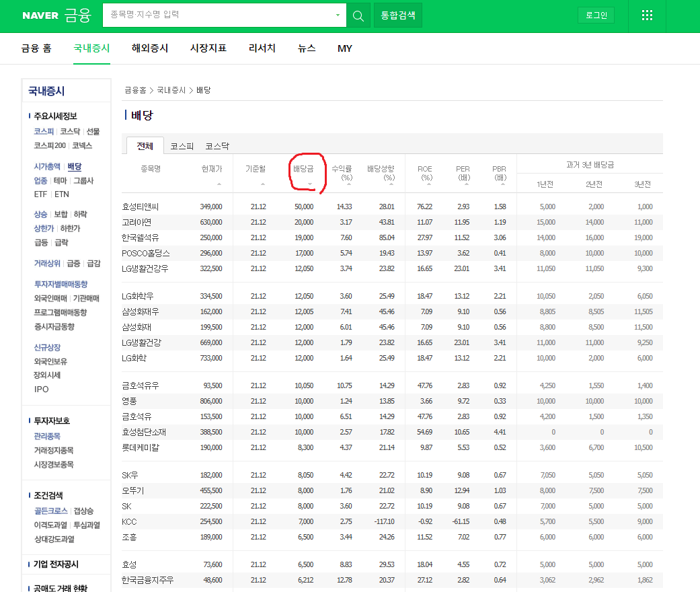Click the 통합검색 button
Viewport: 700px width, 592px height.
[397, 15]
